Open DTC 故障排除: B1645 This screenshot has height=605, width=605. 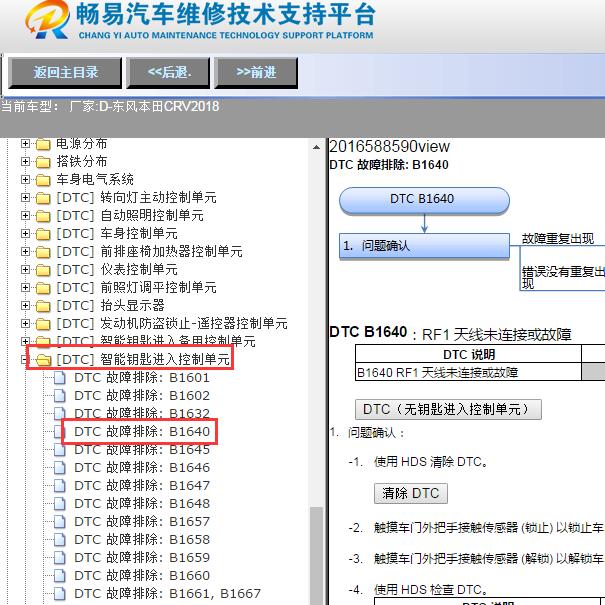coord(142,450)
